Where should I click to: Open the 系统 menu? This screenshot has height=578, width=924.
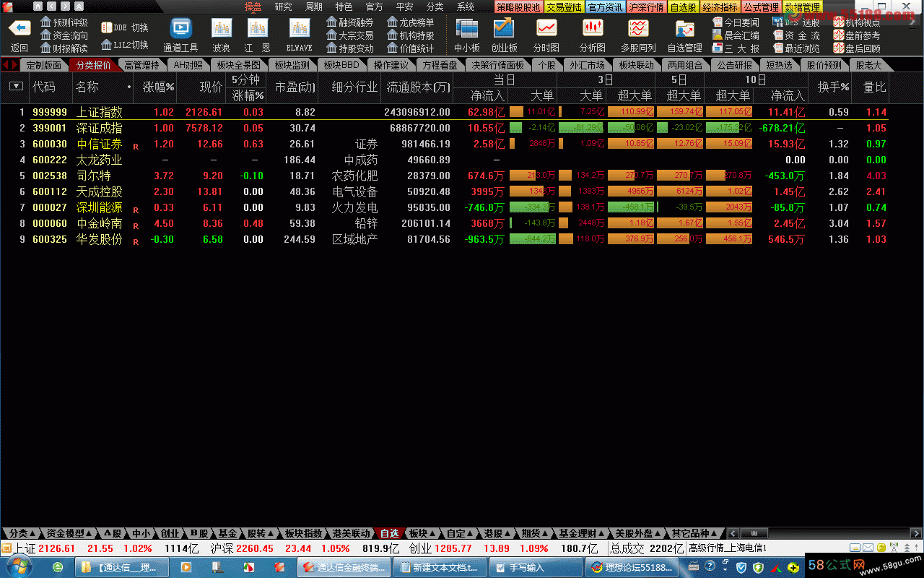pyautogui.click(x=466, y=7)
